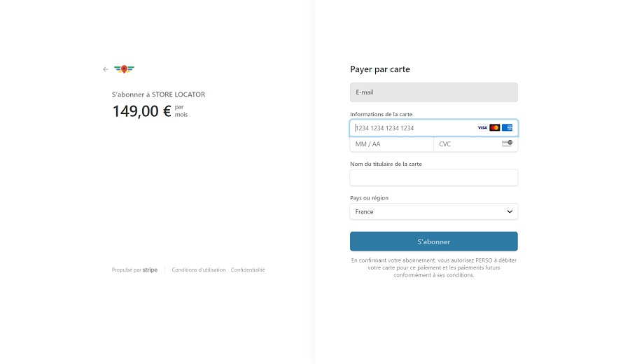This screenshot has width=630, height=364.
Task: Select the MM / AA expiry field
Action: (391, 144)
